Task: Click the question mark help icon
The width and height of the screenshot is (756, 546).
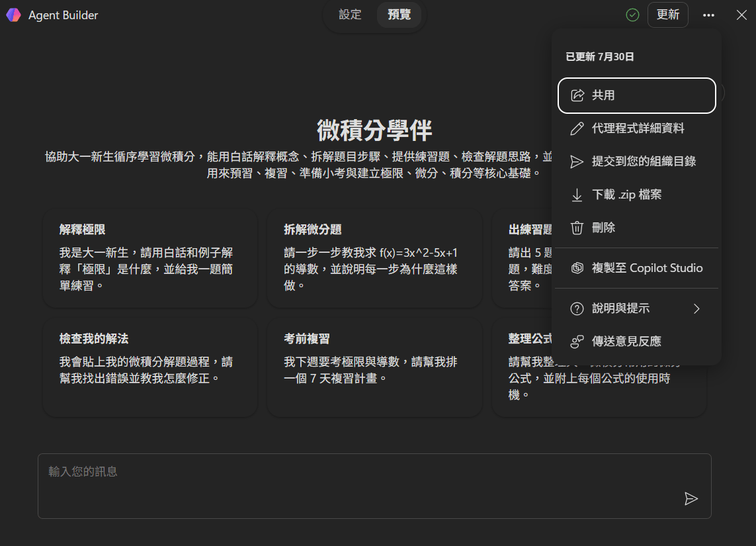Action: pyautogui.click(x=577, y=308)
